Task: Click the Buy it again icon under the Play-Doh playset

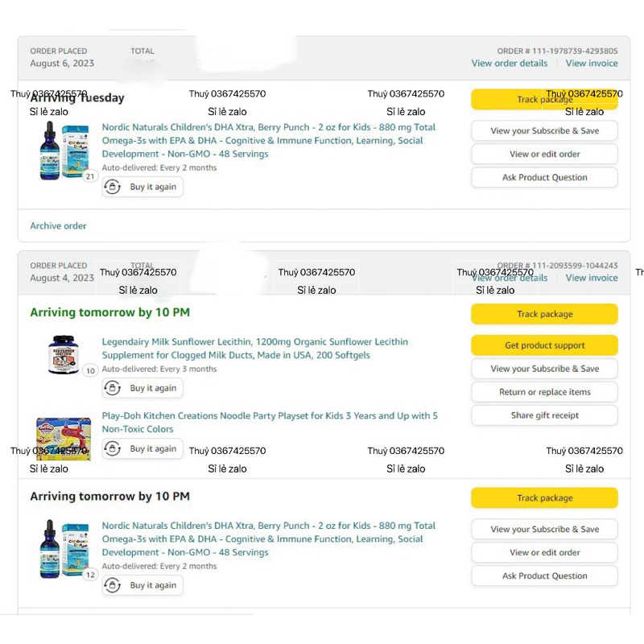Action: (114, 449)
